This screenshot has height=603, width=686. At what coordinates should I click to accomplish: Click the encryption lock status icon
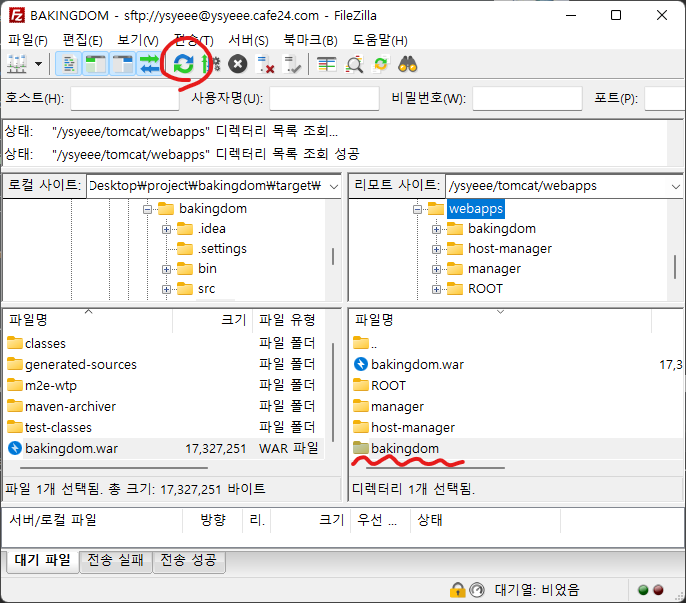(x=457, y=590)
